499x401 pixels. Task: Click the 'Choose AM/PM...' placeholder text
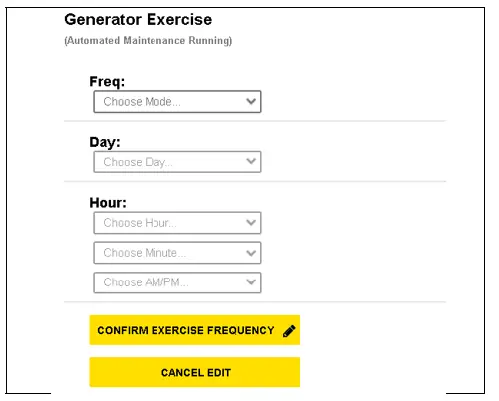point(146,282)
